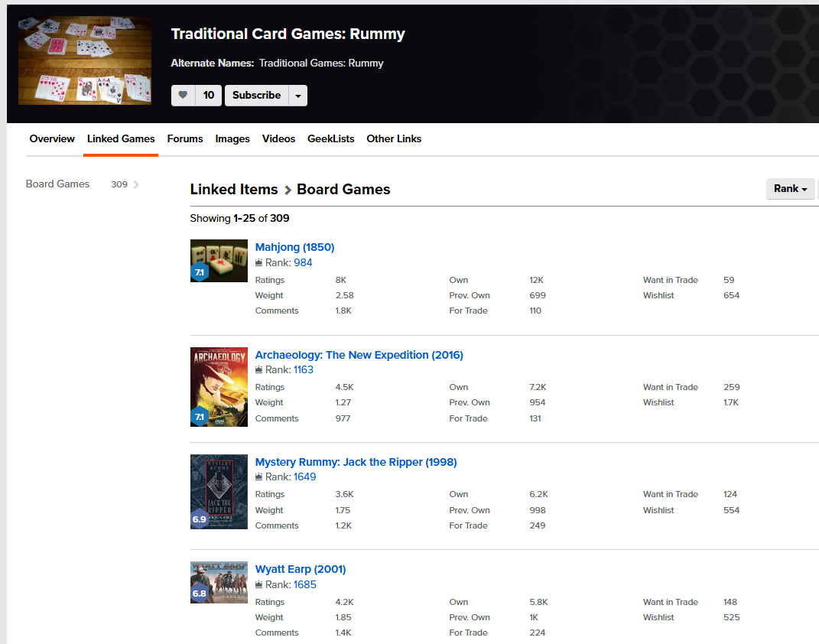Click the 7.1 rating hexagon on Archaeology
The width and height of the screenshot is (819, 644).
point(200,417)
